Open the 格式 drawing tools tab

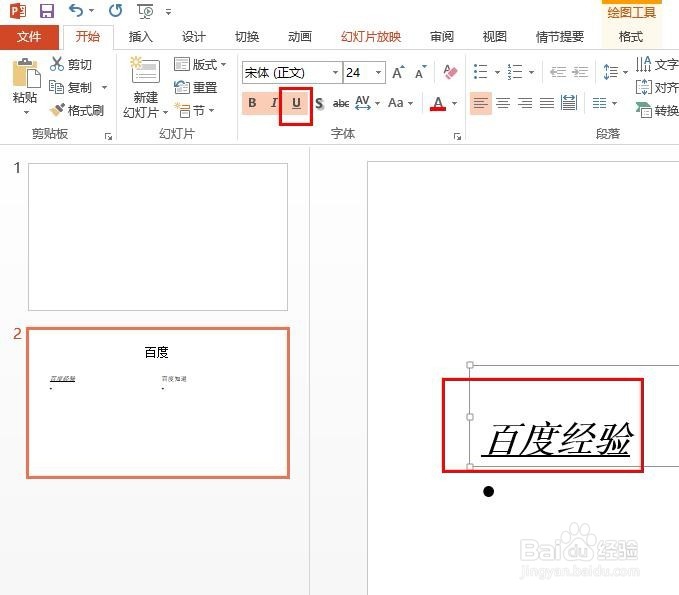point(630,37)
